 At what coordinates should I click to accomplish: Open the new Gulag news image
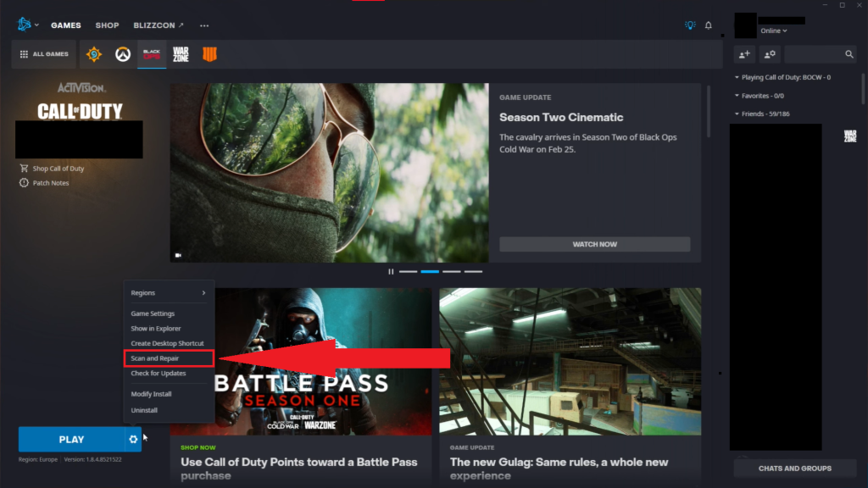click(570, 361)
